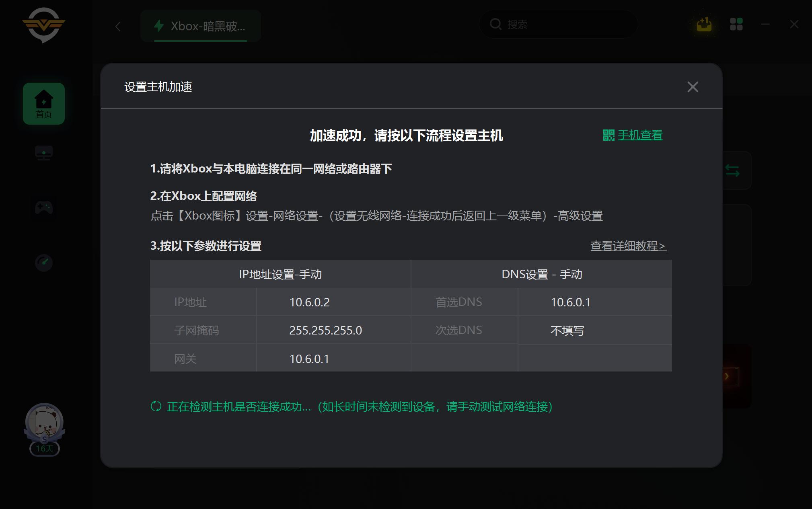Image resolution: width=812 pixels, height=509 pixels.
Task: Open the 设置主机加速 dialog title area
Action: click(158, 87)
